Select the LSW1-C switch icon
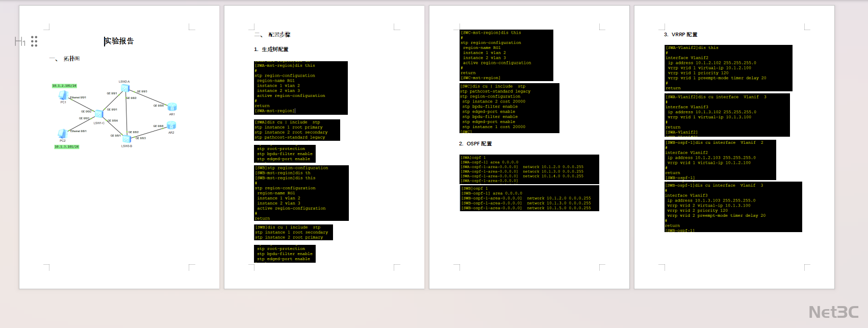868x328 pixels. [x=99, y=114]
